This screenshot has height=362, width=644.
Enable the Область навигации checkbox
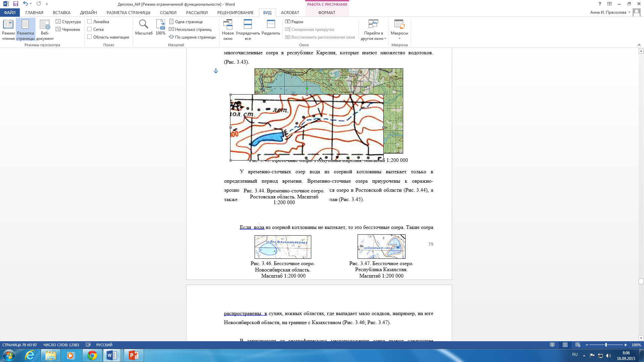click(x=90, y=37)
